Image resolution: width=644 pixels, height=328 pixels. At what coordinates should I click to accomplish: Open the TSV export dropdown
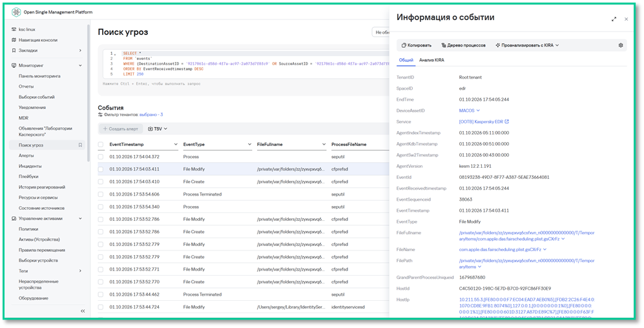pyautogui.click(x=158, y=129)
